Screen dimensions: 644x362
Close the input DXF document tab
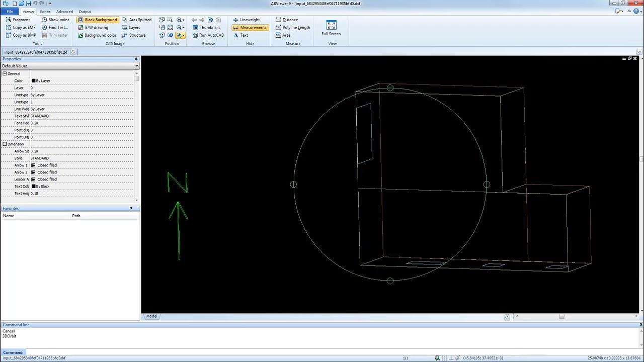point(73,52)
